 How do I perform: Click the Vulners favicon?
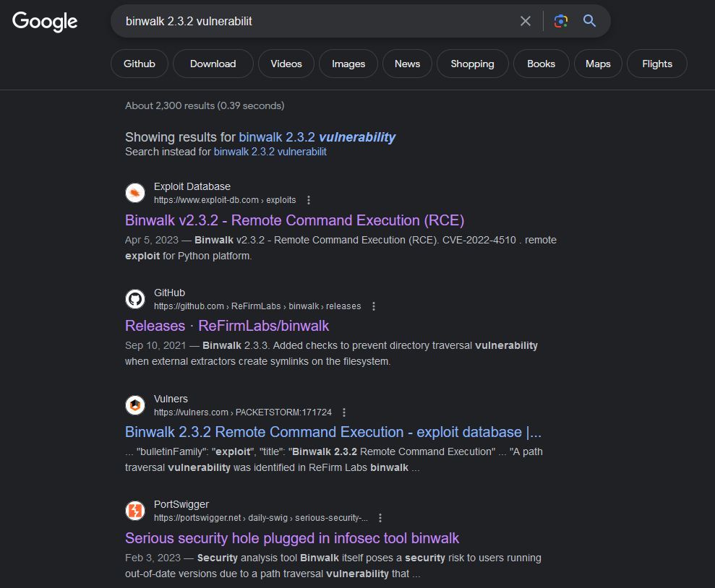(x=135, y=405)
